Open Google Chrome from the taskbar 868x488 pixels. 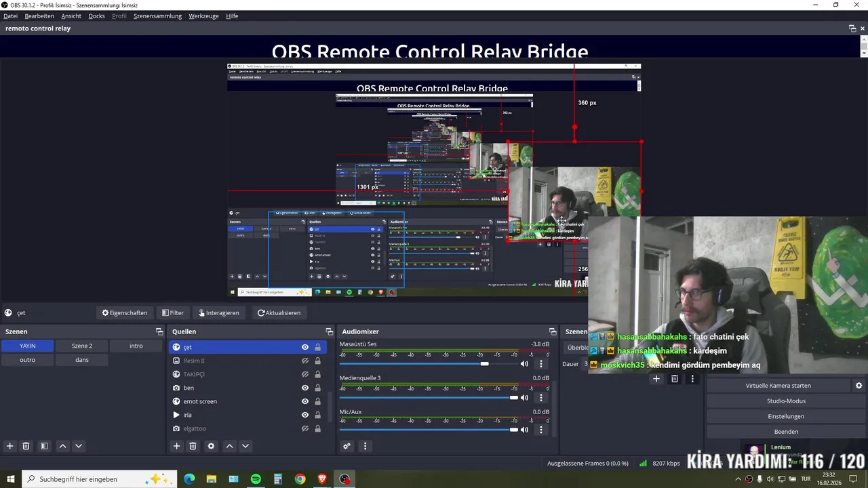click(300, 479)
